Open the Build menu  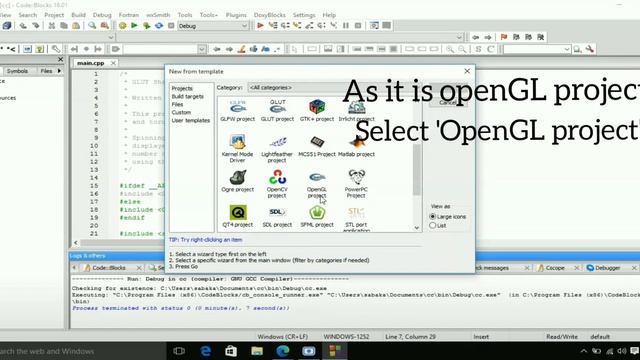(x=78, y=15)
